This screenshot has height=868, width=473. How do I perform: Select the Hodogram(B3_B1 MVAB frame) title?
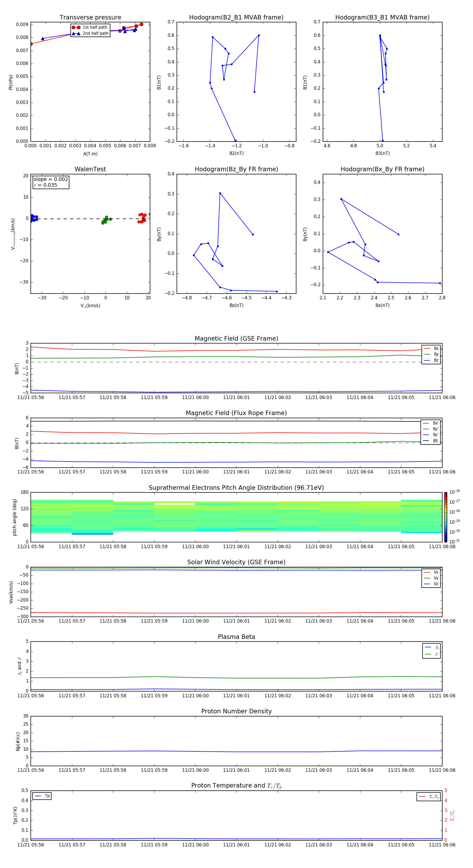382,18
